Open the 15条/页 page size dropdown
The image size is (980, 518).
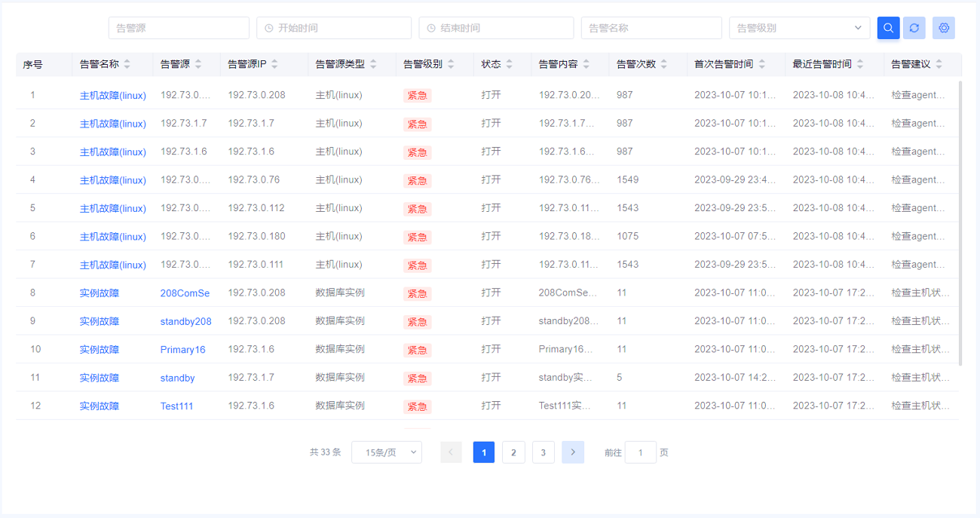coord(386,452)
